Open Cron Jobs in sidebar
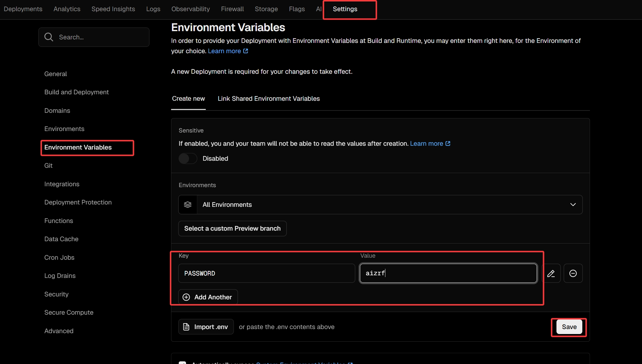The image size is (642, 364). (x=59, y=258)
